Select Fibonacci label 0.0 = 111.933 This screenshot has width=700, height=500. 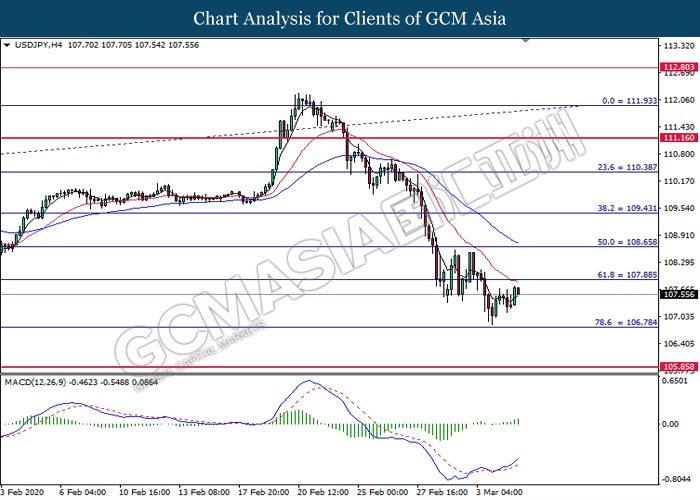tap(629, 101)
